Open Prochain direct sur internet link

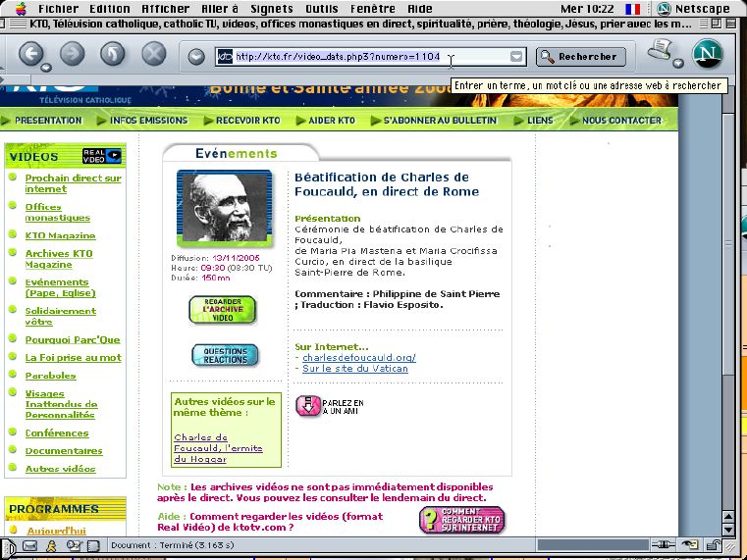point(73,183)
